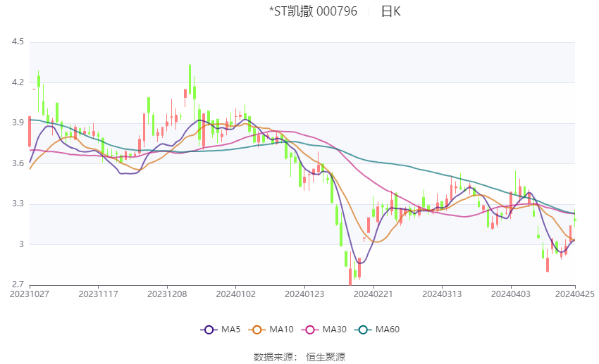Viewport: 599px width, 364px height.
Task: Toggle the MA5 legend series
Action: pyautogui.click(x=221, y=330)
